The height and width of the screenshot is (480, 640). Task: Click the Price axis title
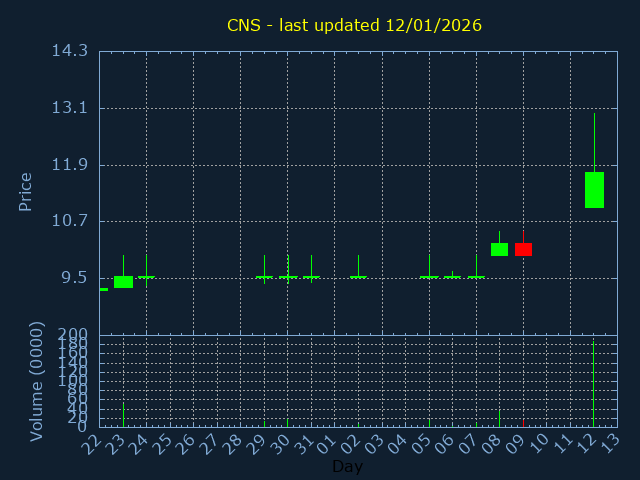tap(26, 191)
